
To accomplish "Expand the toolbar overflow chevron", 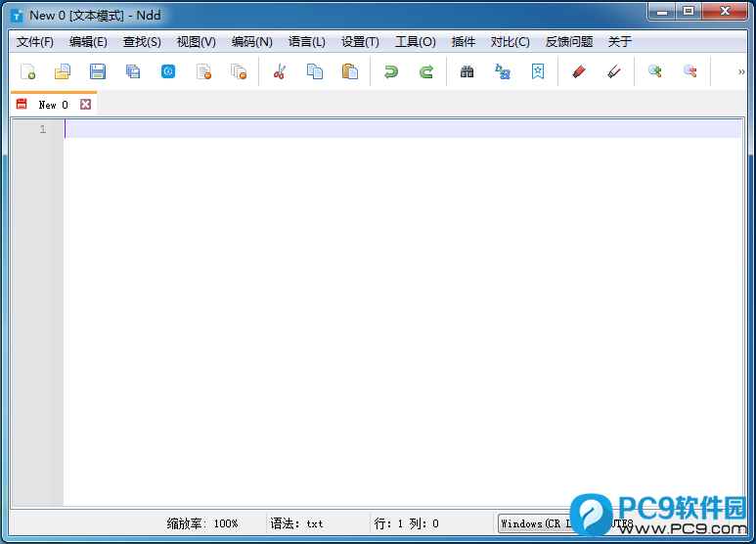I will pyautogui.click(x=740, y=71).
